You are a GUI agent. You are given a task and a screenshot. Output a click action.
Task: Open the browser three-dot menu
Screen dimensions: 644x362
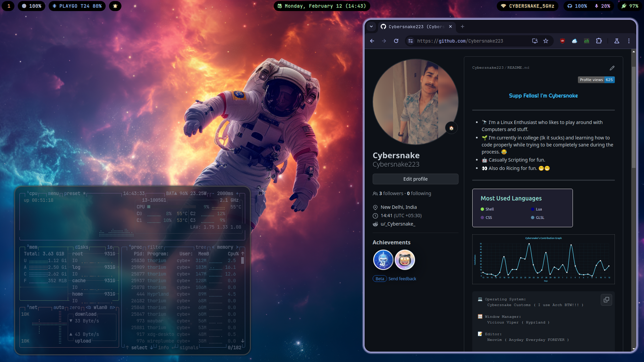point(629,41)
